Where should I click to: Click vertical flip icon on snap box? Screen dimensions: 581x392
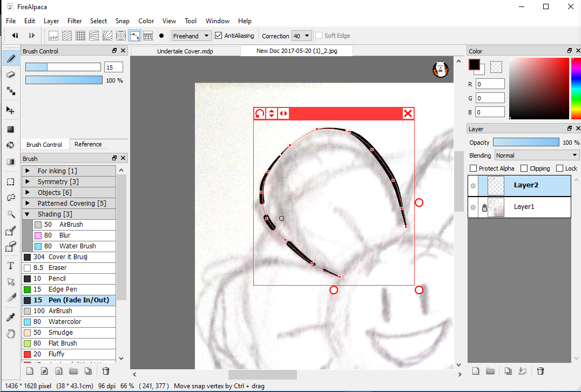click(x=272, y=113)
